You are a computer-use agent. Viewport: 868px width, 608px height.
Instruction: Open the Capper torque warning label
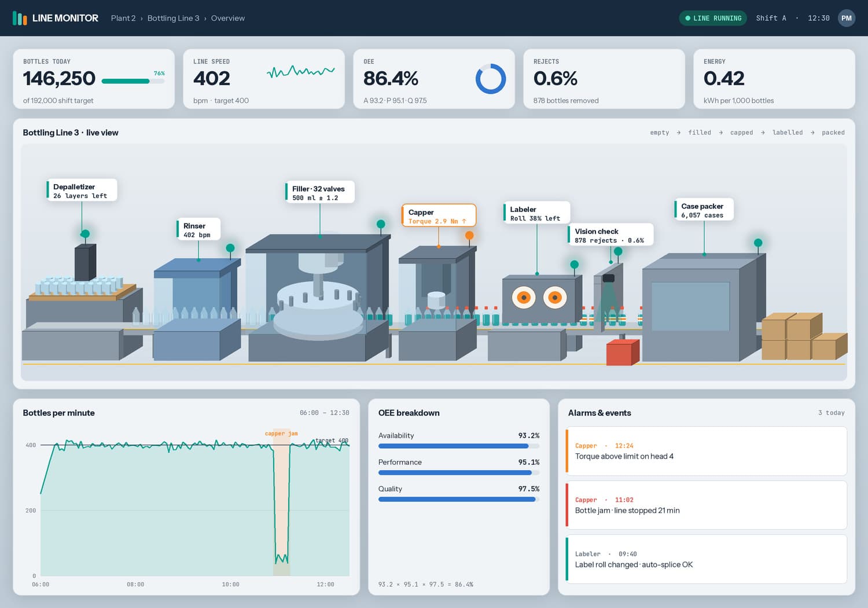pos(439,215)
